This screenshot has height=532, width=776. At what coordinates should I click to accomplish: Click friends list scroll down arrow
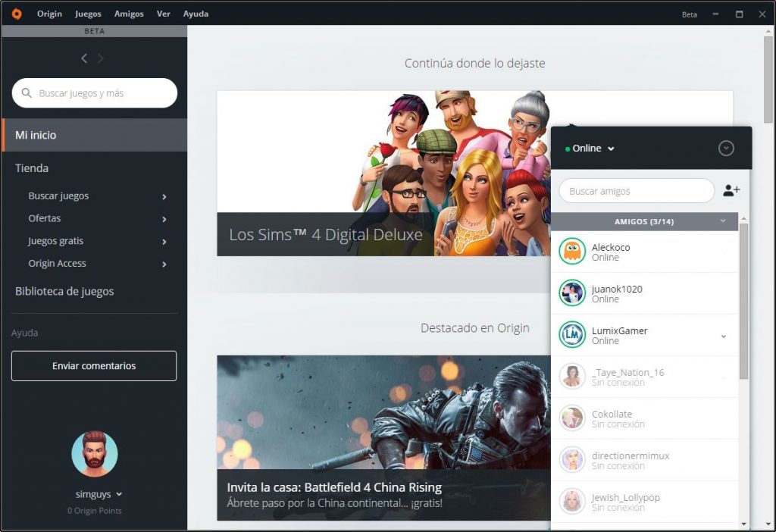pyautogui.click(x=744, y=524)
